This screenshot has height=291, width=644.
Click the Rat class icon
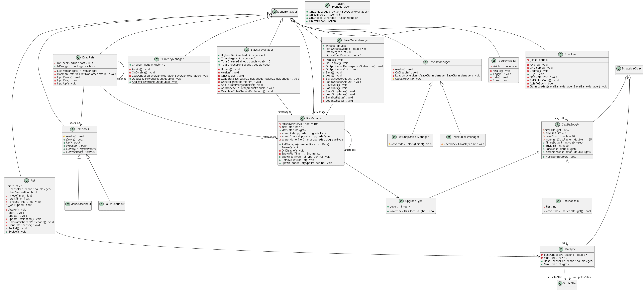coord(26,181)
